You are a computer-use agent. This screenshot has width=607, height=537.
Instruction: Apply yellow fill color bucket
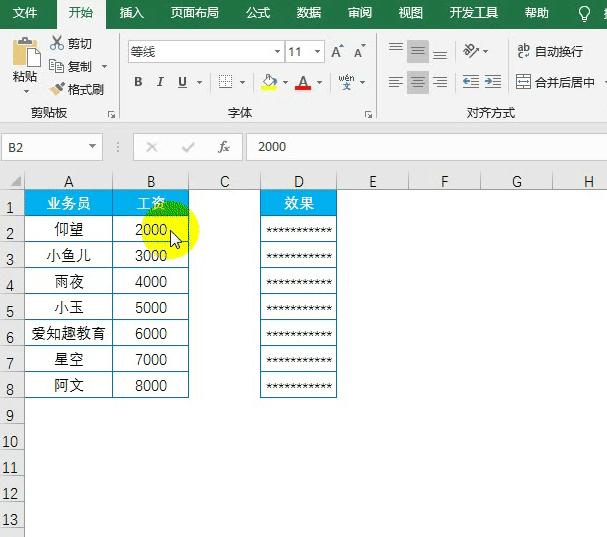[269, 82]
